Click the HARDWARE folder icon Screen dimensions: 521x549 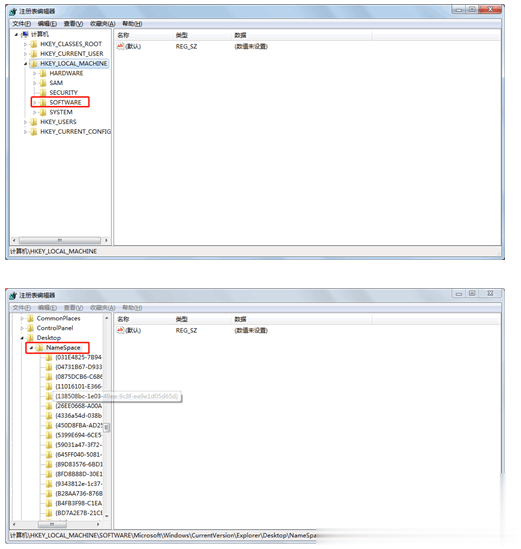pyautogui.click(x=43, y=73)
